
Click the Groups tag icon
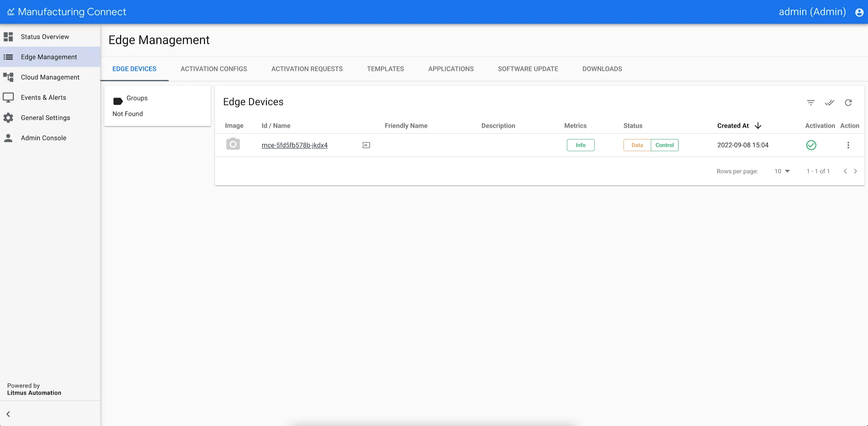tap(118, 101)
